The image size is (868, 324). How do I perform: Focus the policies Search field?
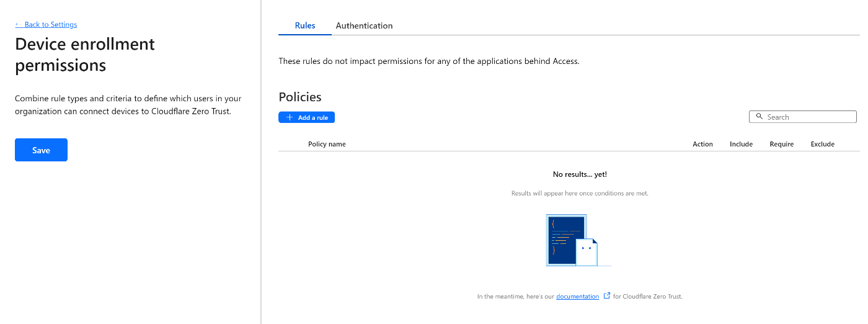point(803,117)
